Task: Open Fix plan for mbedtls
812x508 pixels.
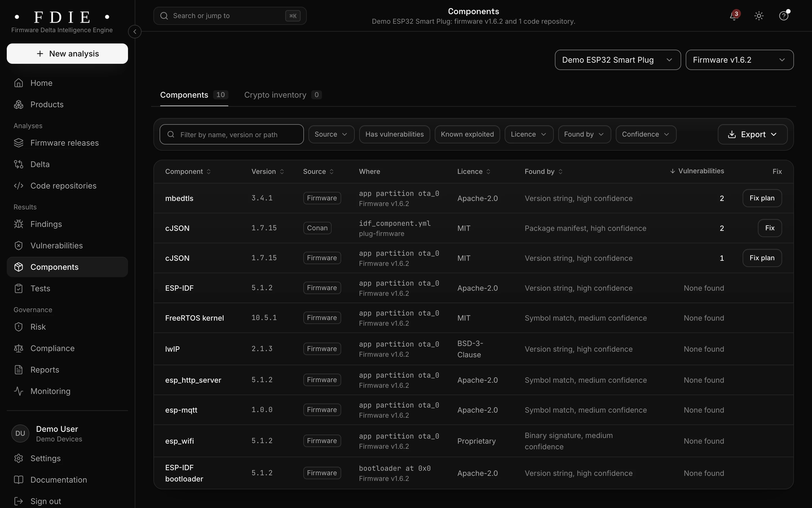Action: [762, 198]
